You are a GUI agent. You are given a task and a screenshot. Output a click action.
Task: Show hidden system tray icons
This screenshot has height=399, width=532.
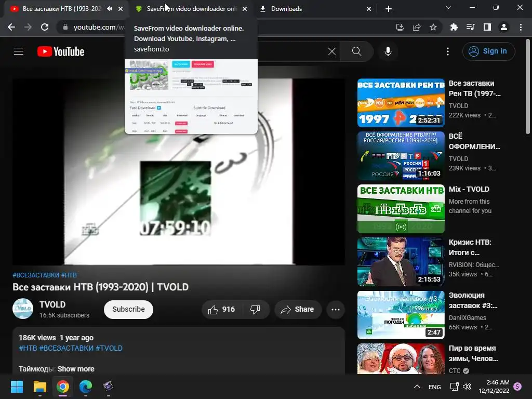[x=417, y=387]
